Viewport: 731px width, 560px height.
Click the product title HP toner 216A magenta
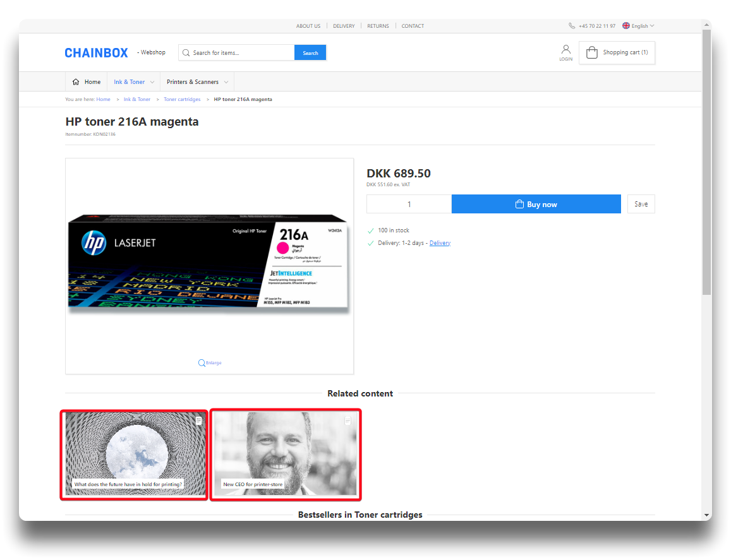tap(132, 122)
